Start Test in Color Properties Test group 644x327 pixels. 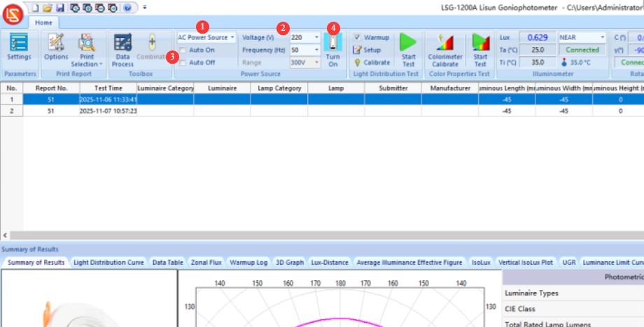pos(480,50)
